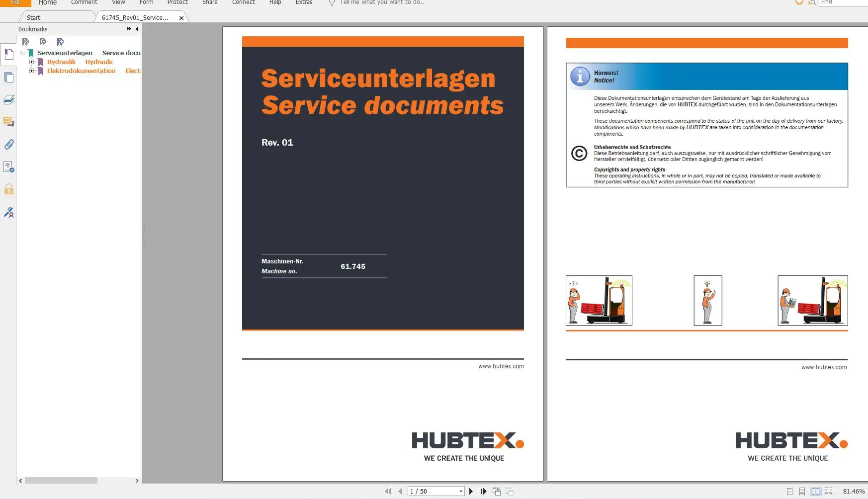
Task: Switch to Facing page view mode
Action: 815,492
